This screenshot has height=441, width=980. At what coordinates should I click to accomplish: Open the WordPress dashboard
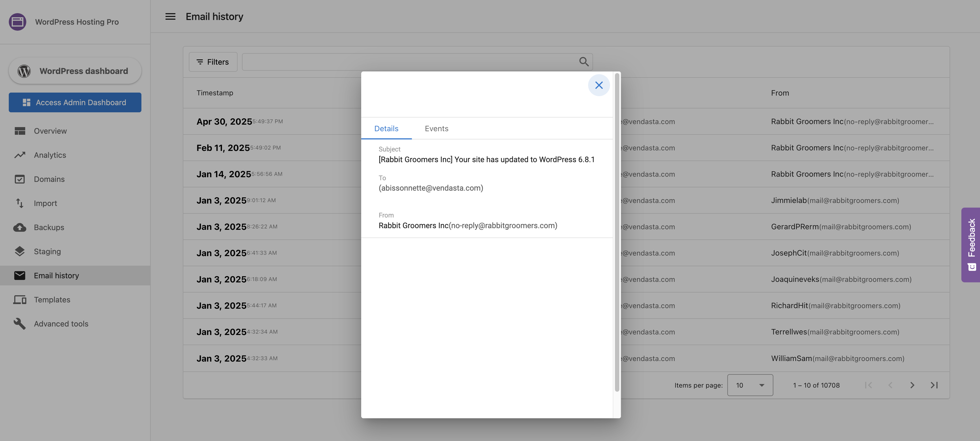pos(75,71)
